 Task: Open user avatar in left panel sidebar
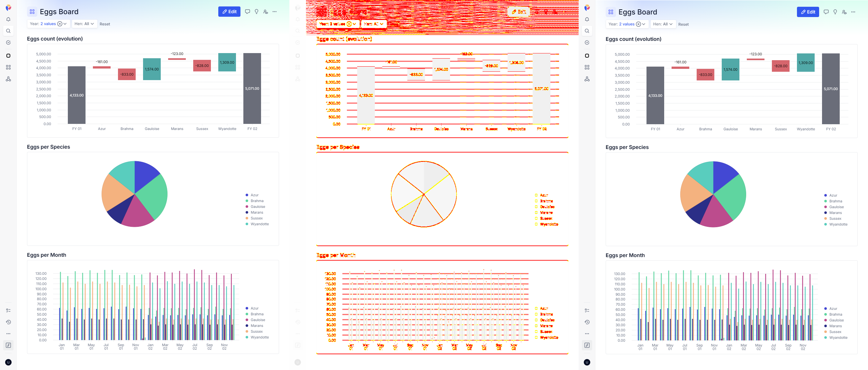click(x=8, y=362)
